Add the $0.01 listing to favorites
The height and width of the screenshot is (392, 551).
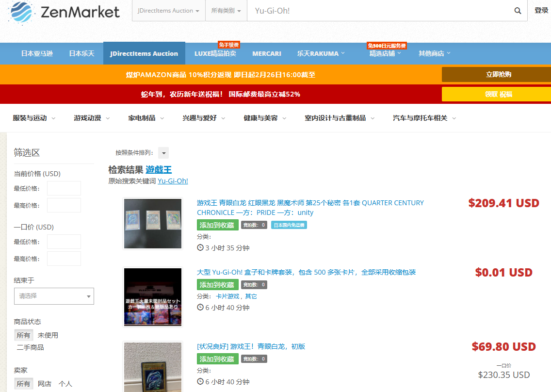coord(217,285)
